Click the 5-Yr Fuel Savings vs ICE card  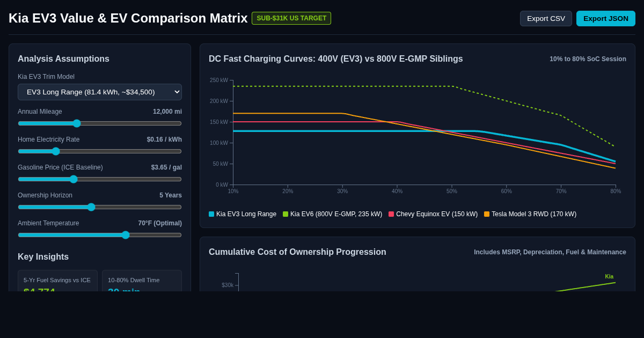tap(57, 281)
